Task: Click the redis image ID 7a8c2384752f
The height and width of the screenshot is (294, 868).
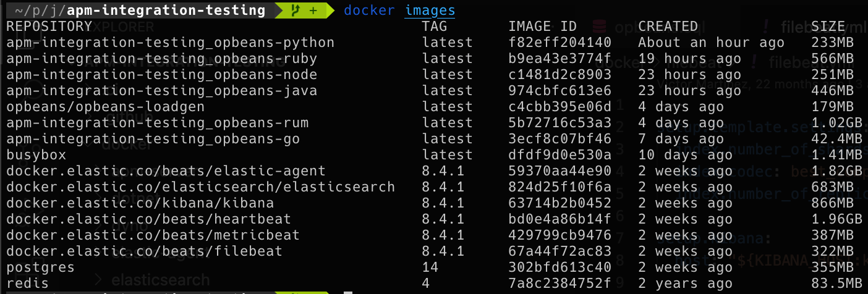Action: (560, 283)
